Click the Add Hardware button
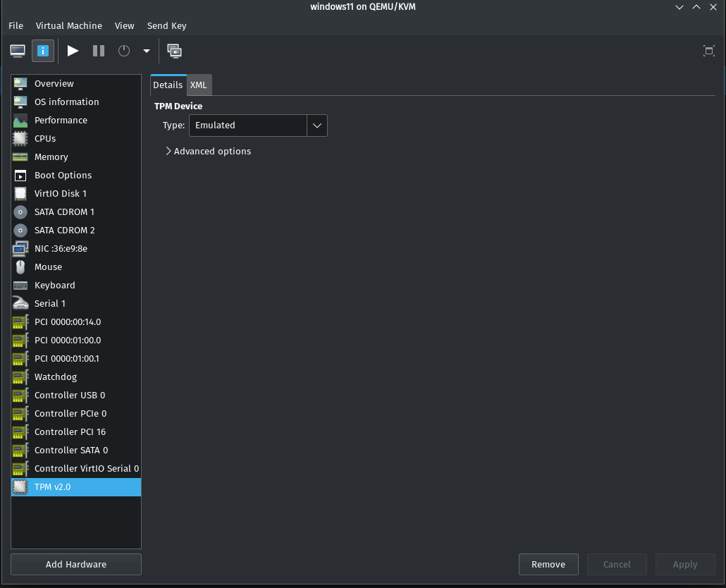Image resolution: width=726 pixels, height=588 pixels. coord(76,564)
